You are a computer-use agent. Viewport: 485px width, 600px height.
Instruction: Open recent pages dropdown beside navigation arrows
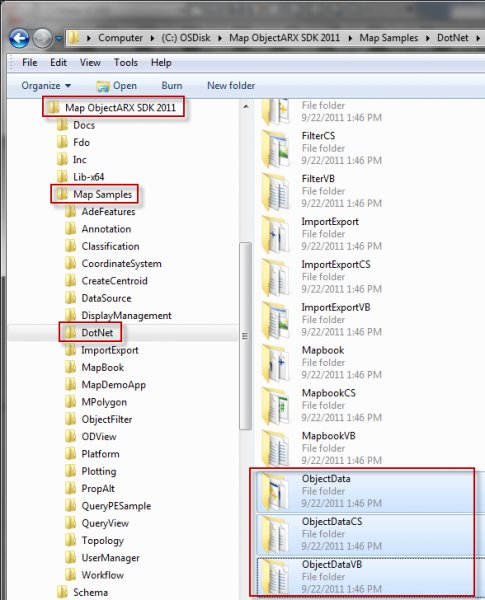(59, 38)
